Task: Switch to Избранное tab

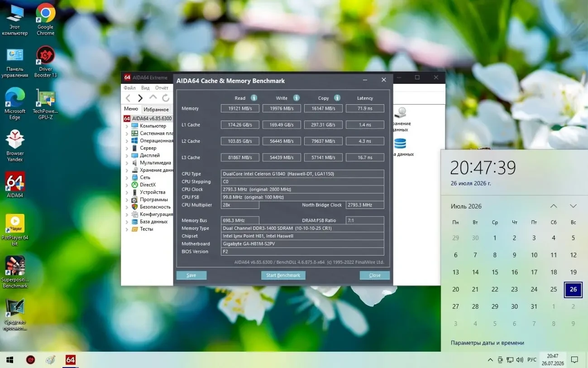Action: point(156,109)
